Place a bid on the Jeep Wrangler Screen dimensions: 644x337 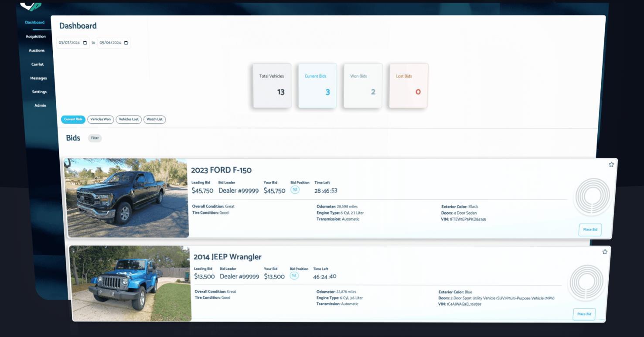584,314
